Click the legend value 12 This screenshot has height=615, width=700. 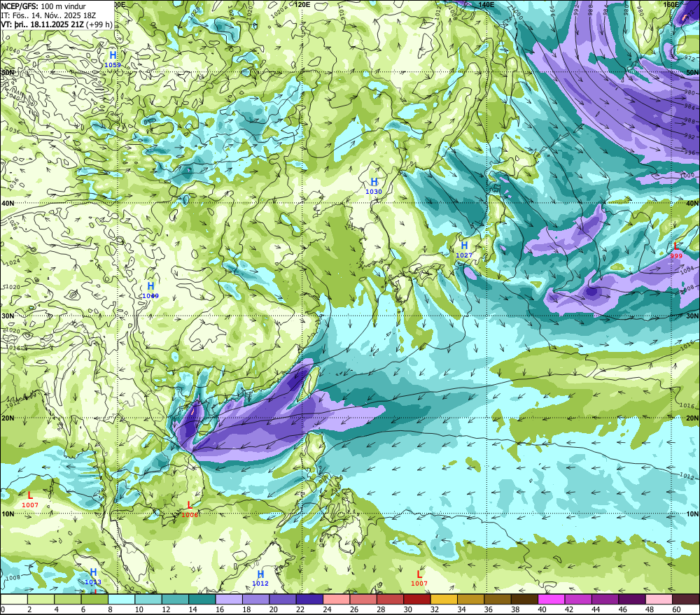pos(166,609)
